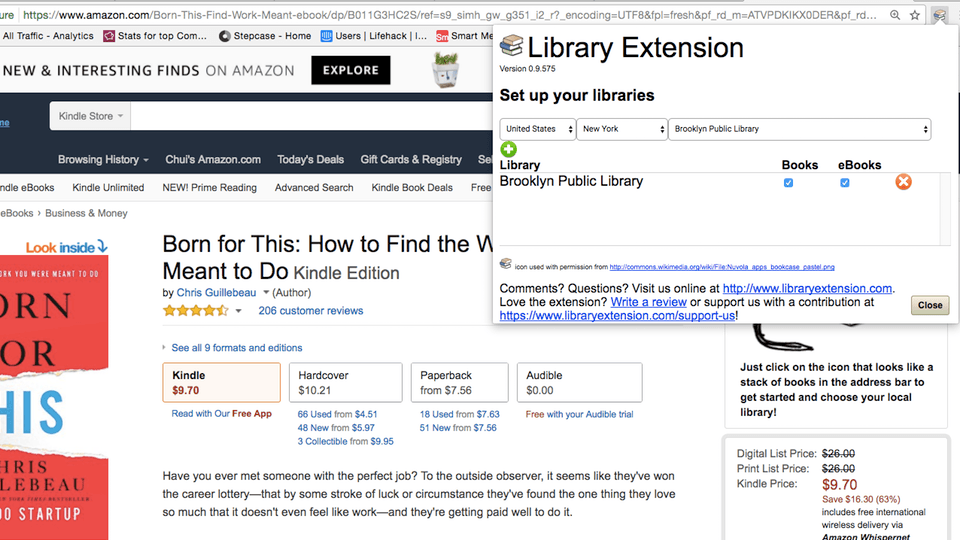Open 48 New from $5.97 offers
The width and height of the screenshot is (960, 540).
tap(336, 428)
